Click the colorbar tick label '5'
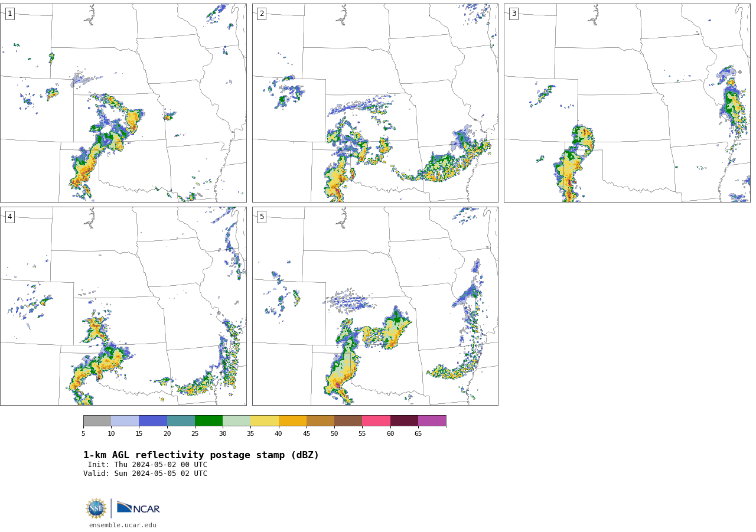The width and height of the screenshot is (756, 532). pyautogui.click(x=83, y=434)
